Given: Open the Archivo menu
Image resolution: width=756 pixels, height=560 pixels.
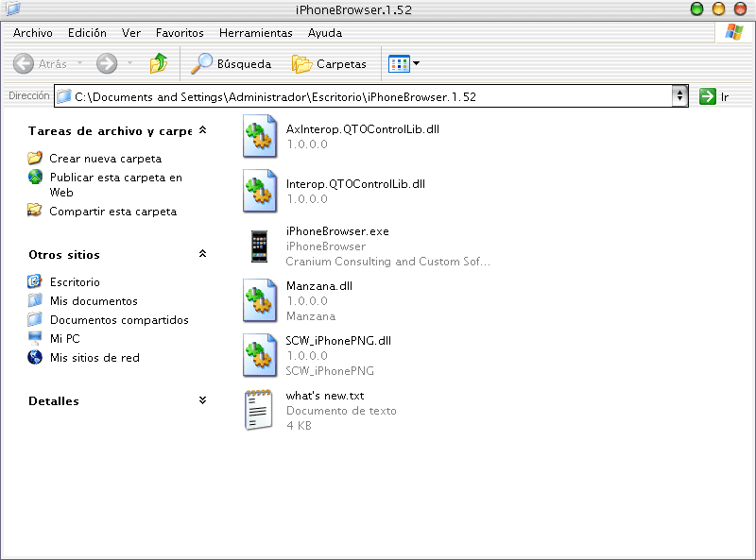Looking at the screenshot, I should tap(33, 33).
